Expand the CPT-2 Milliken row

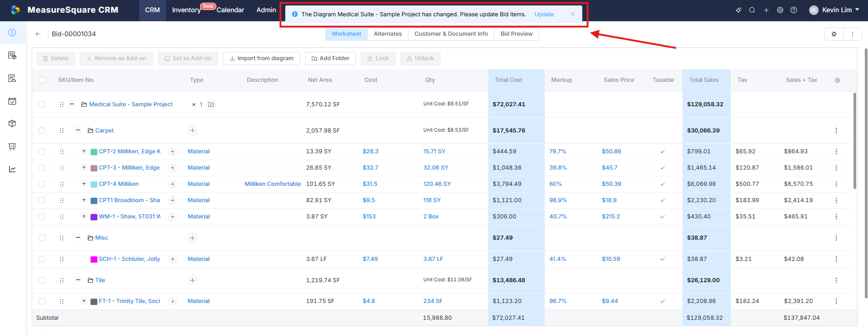(x=84, y=151)
